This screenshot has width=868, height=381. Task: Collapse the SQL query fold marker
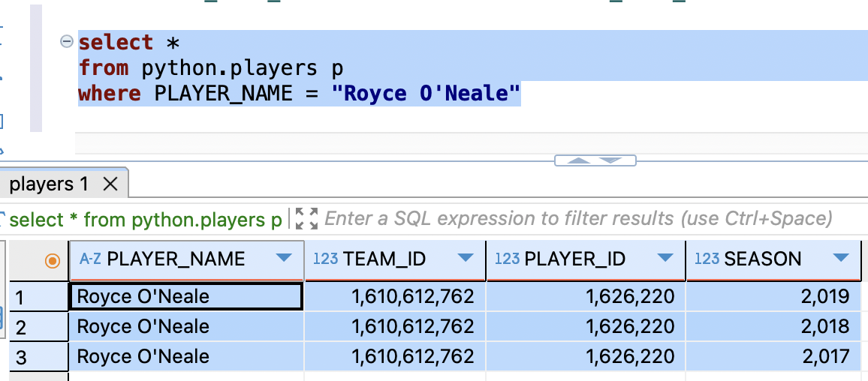pyautogui.click(x=67, y=41)
